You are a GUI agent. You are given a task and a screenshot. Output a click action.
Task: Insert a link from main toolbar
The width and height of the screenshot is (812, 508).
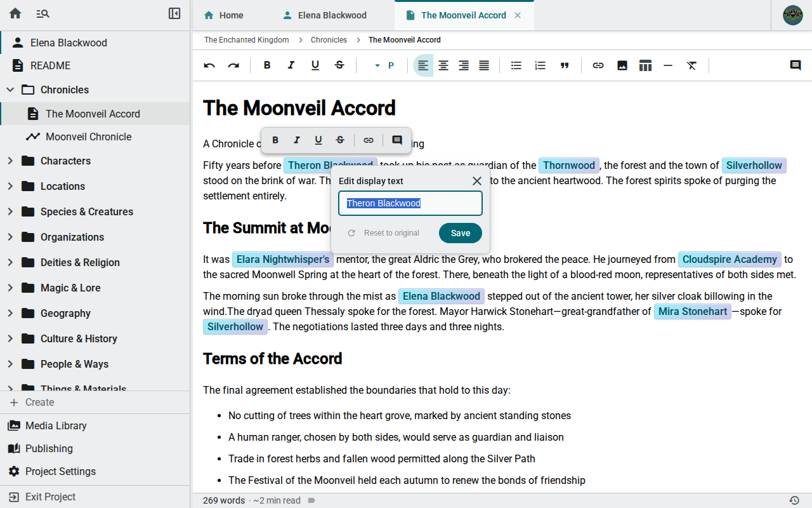point(598,65)
